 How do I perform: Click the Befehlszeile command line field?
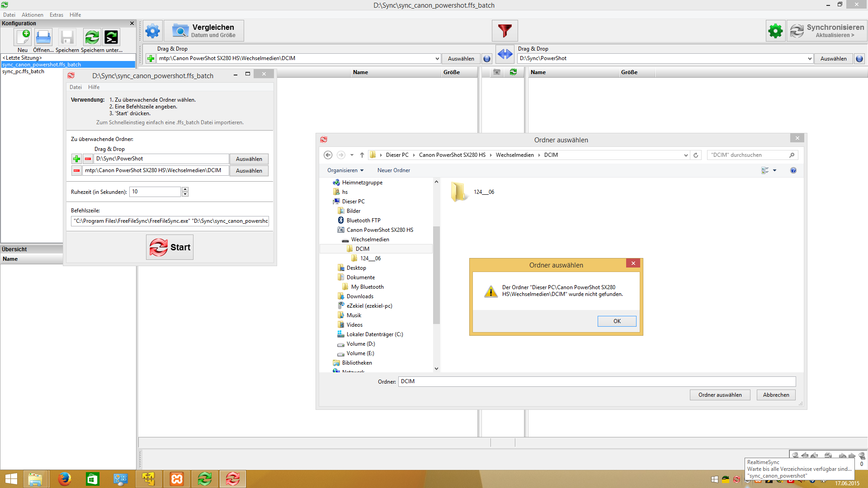pos(170,221)
